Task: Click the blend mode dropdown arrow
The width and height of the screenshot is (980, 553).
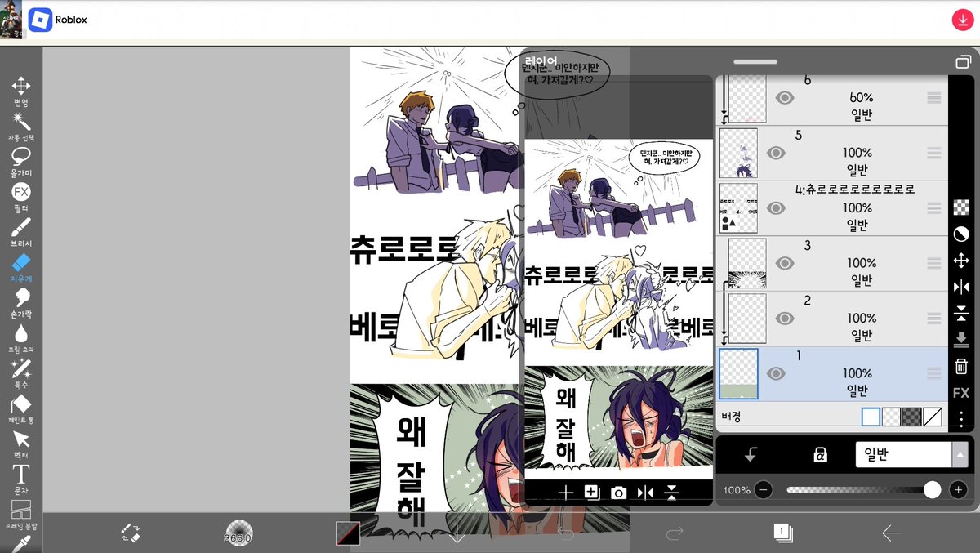Action: 960,455
